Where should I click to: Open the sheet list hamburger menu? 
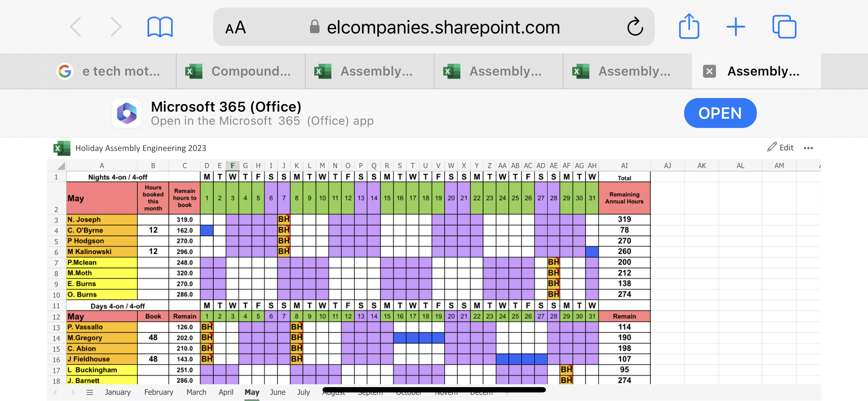click(90, 392)
